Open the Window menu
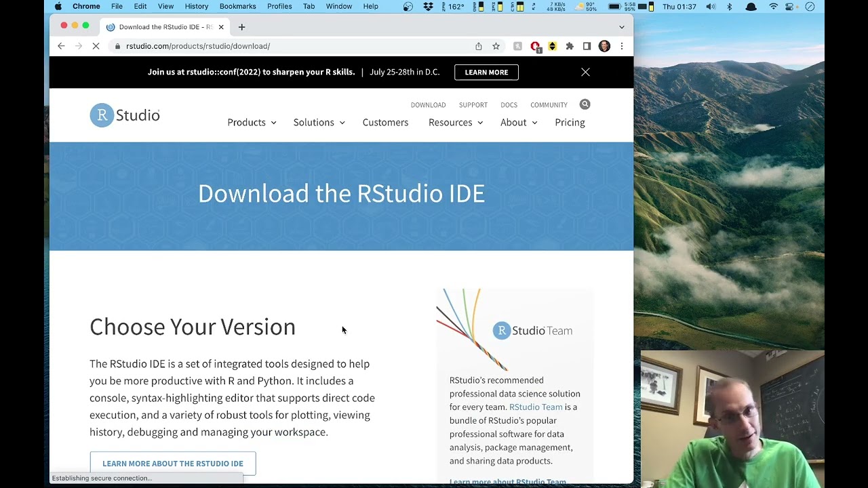Viewport: 868px width, 488px height. coord(339,6)
